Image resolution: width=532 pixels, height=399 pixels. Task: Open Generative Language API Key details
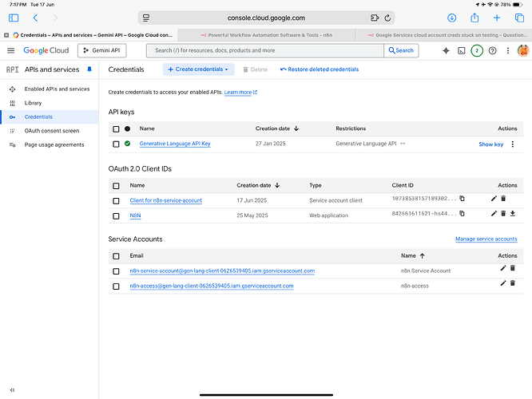coord(175,144)
